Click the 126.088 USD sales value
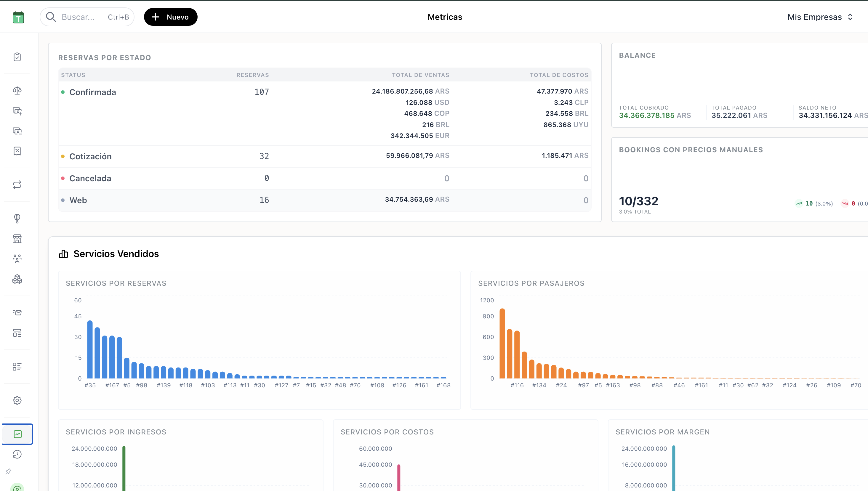The width and height of the screenshot is (868, 491). point(427,102)
